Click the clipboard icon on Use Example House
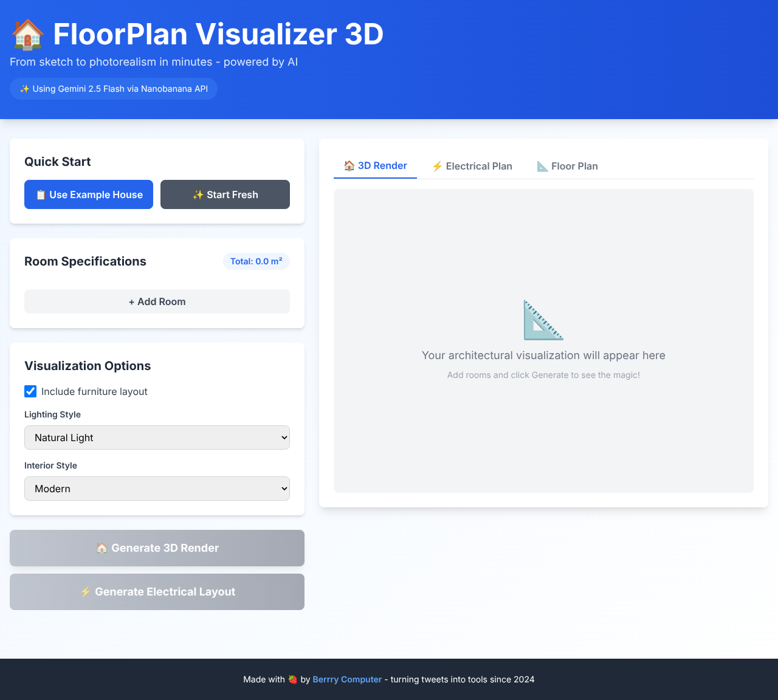This screenshot has height=700, width=778. pos(41,194)
